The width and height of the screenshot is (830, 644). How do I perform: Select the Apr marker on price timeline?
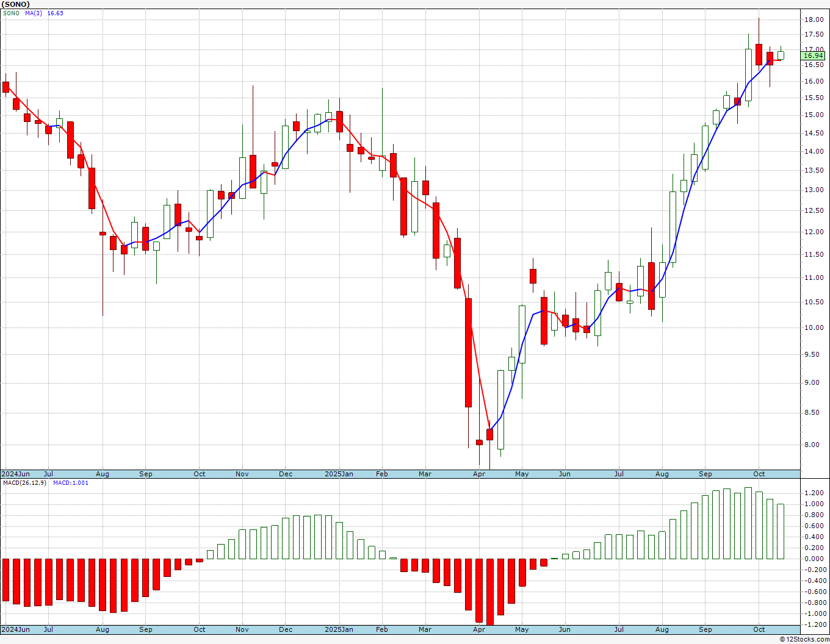[479, 474]
